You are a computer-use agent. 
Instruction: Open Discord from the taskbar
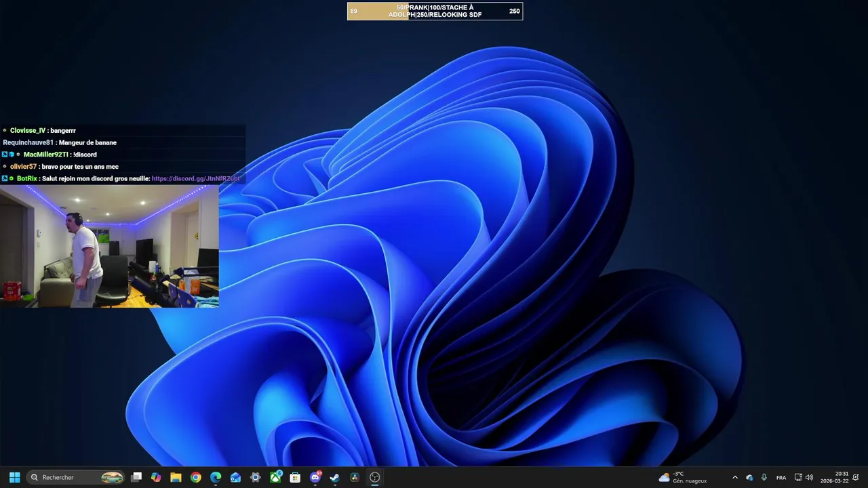coord(315,477)
